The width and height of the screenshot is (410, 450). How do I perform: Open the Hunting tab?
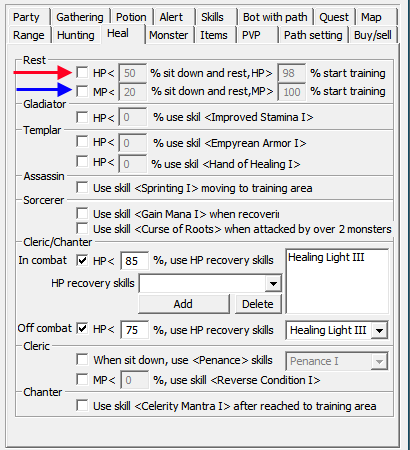tap(76, 35)
